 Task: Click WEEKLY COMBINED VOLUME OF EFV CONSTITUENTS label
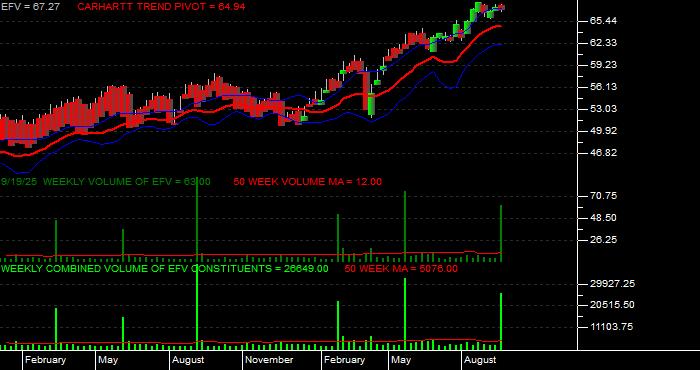165,269
